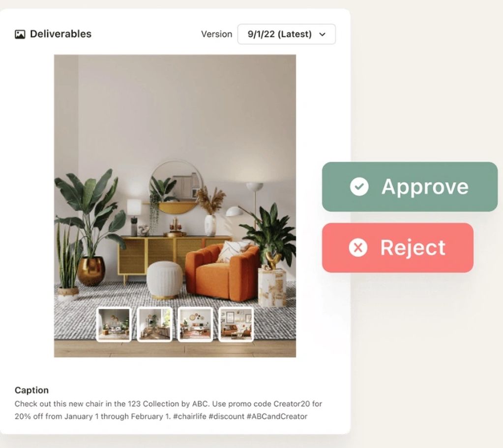Select the first room thumbnail

[114, 324]
